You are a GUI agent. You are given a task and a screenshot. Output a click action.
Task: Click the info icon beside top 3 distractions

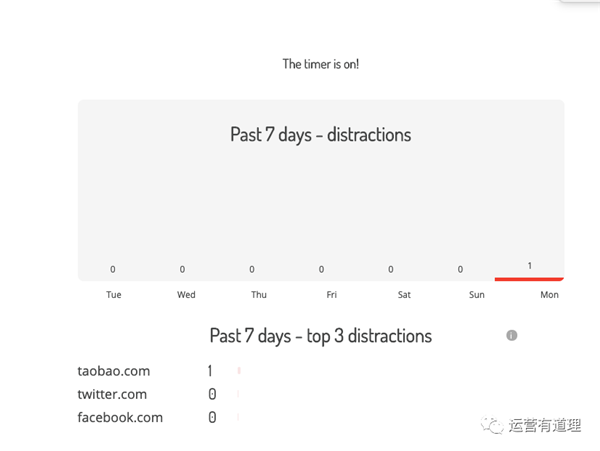512,336
